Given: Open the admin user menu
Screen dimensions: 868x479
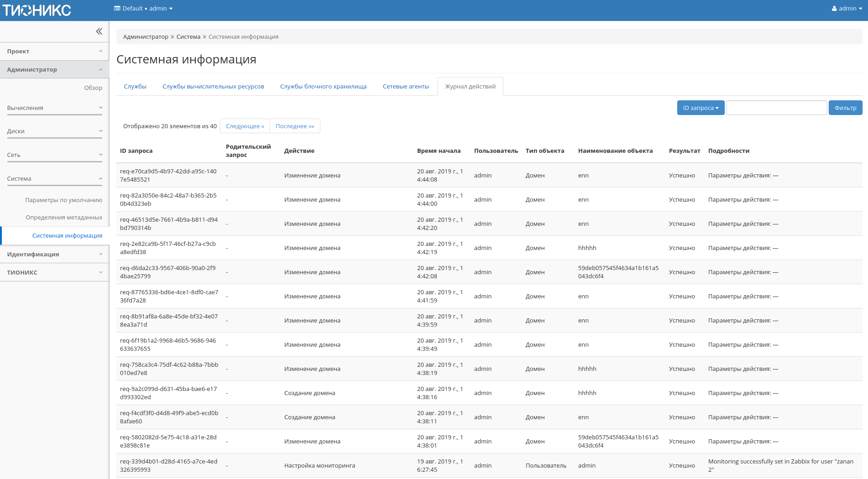Looking at the screenshot, I should click(847, 9).
